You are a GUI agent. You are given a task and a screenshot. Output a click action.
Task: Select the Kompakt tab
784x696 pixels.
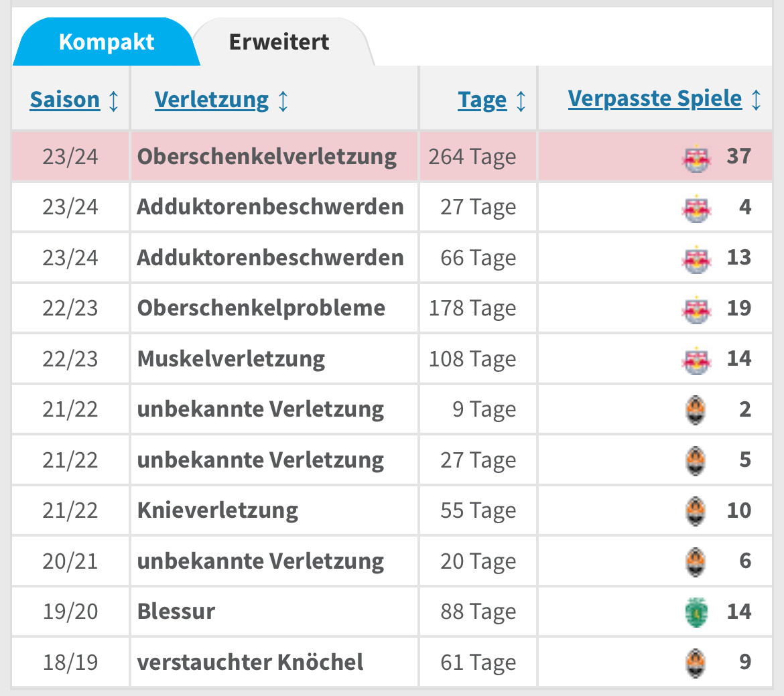click(106, 42)
